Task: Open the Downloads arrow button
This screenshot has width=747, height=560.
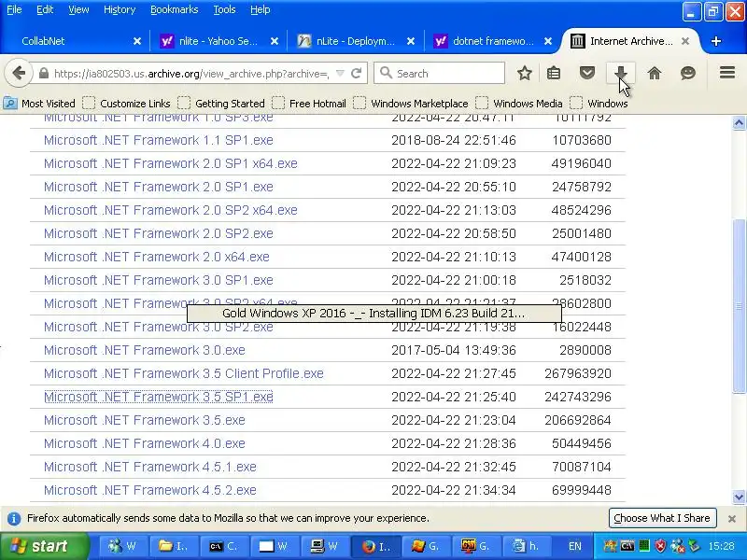Action: [620, 74]
